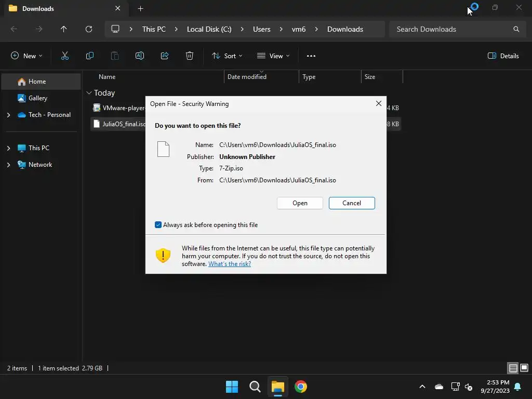This screenshot has width=532, height=399.
Task: Open the notification bell
Action: tap(518, 387)
